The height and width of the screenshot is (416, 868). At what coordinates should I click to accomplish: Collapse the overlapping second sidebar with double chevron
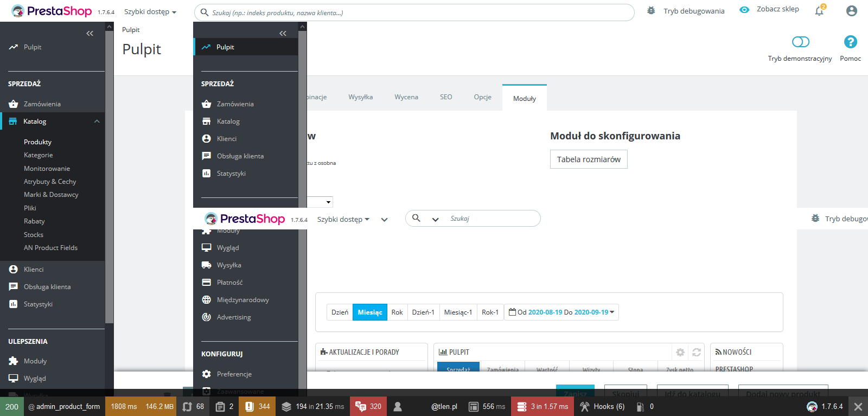tap(283, 33)
